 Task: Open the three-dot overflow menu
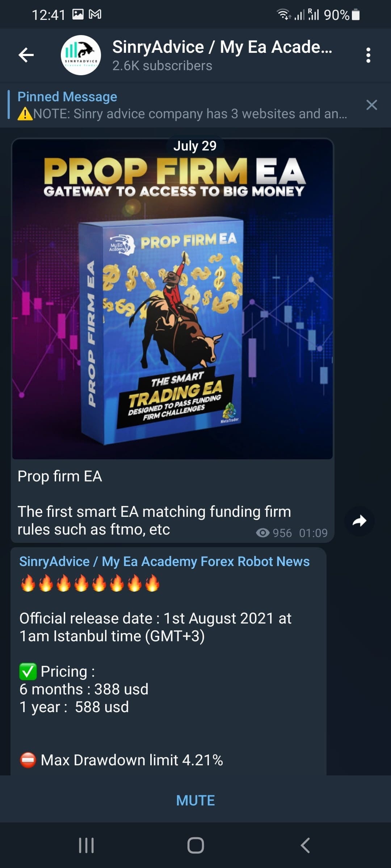coord(368,55)
